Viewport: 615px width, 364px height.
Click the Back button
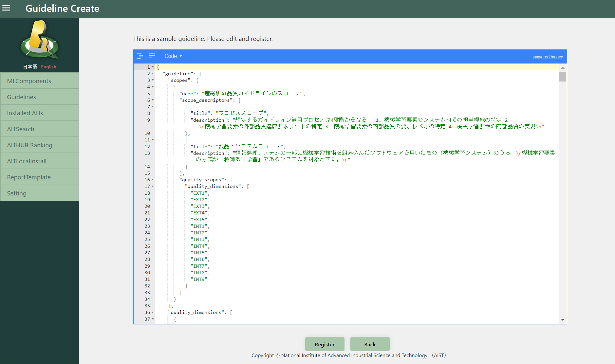coord(370,344)
